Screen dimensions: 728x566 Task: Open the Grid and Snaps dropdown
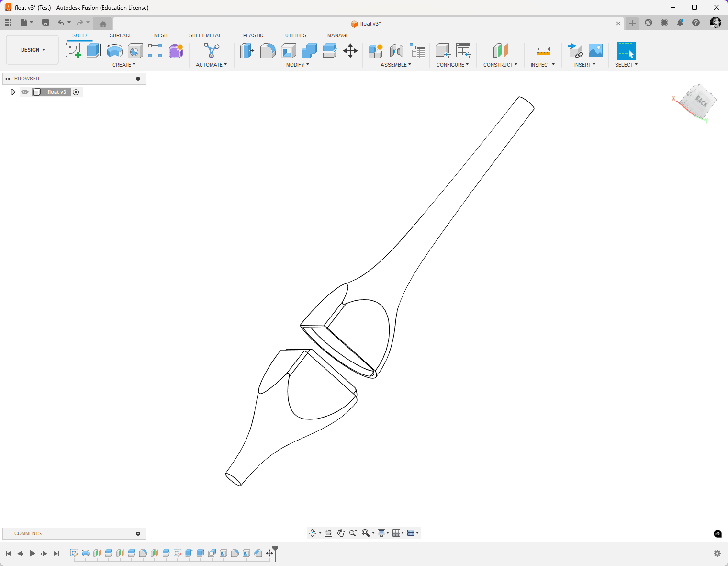click(x=398, y=533)
